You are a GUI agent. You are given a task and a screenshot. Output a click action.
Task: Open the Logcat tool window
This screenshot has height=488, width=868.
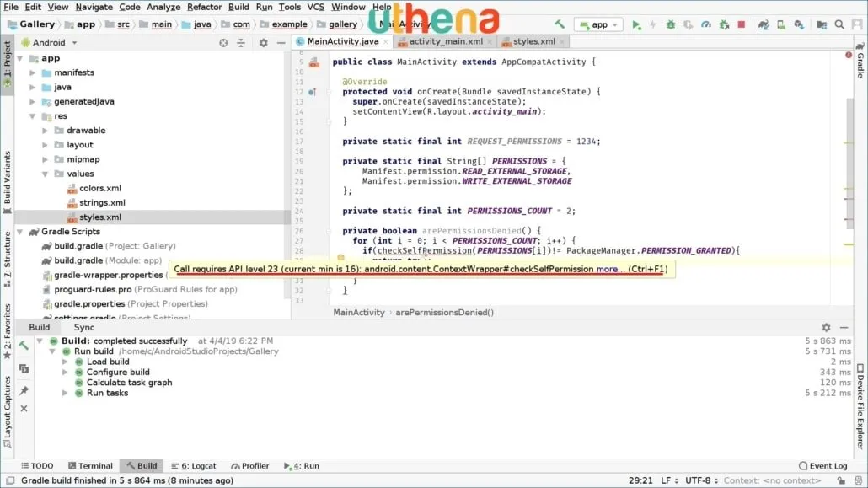[194, 466]
